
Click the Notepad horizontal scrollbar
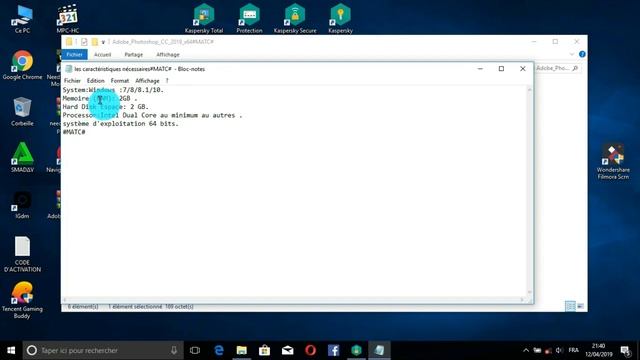293,300
